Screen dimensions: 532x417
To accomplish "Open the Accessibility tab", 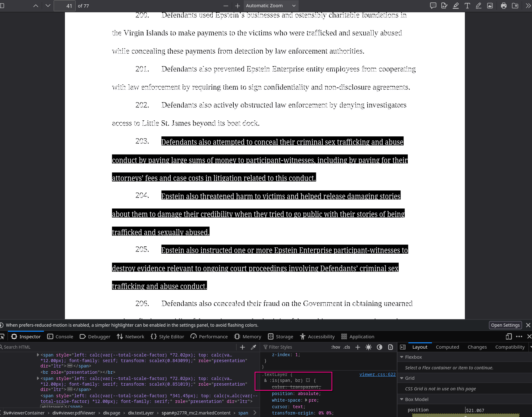I will 317,336.
